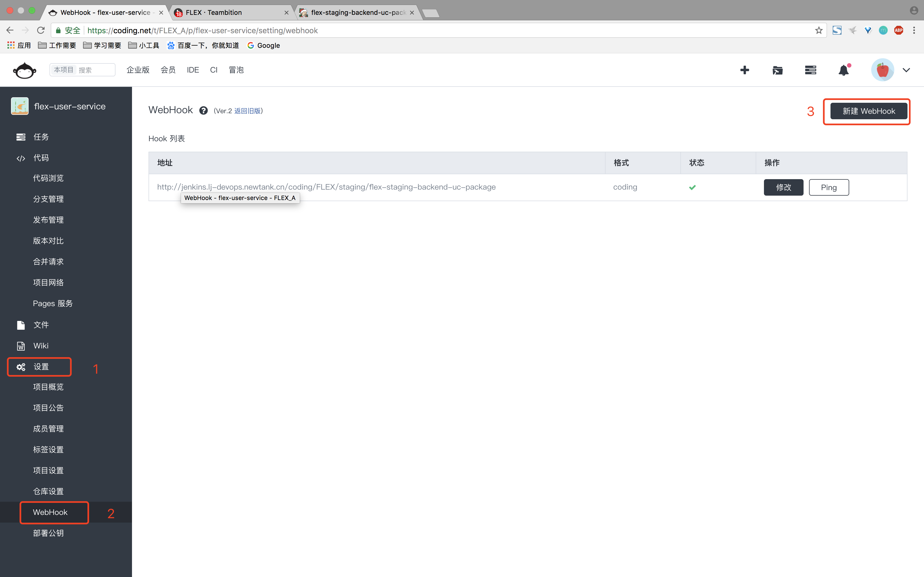Click 新建 WebHook button

(868, 111)
